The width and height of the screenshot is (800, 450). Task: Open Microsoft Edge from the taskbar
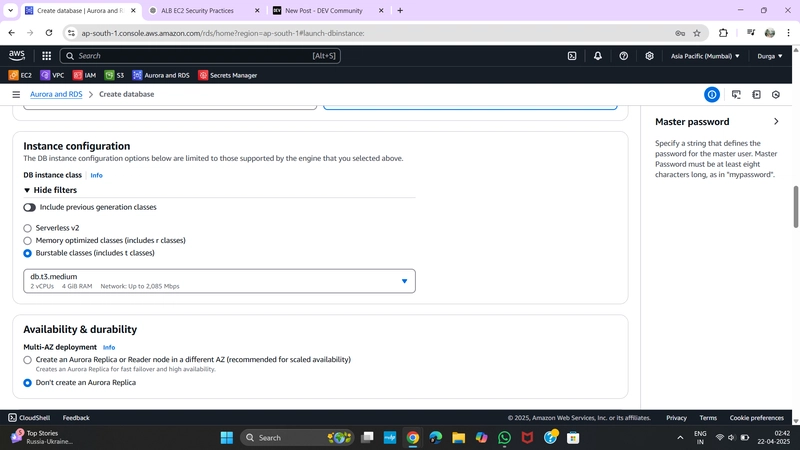pyautogui.click(x=435, y=438)
